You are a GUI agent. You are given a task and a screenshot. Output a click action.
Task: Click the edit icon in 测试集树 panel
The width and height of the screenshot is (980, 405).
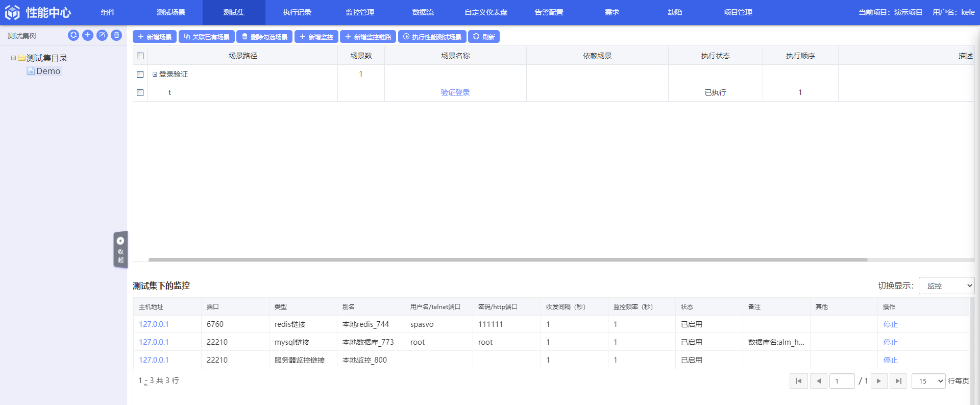point(102,35)
